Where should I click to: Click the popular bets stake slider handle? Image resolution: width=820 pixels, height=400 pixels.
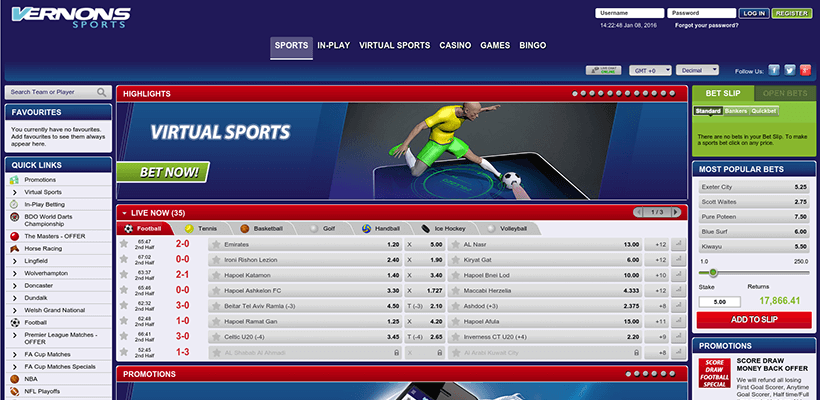pos(712,272)
